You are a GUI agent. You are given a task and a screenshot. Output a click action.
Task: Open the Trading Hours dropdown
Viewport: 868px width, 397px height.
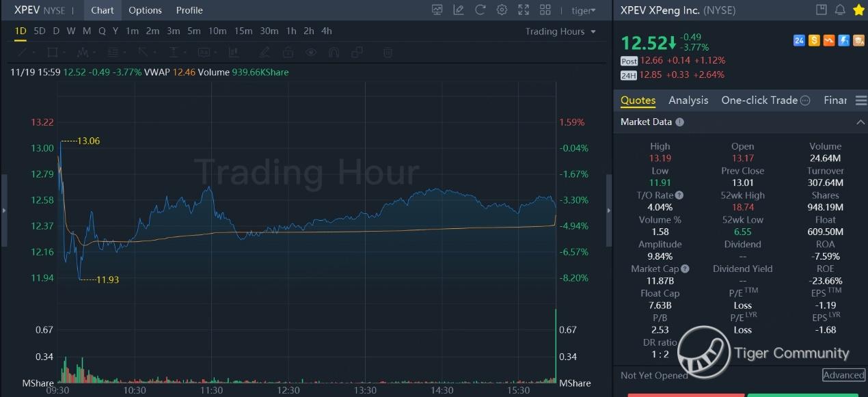560,31
